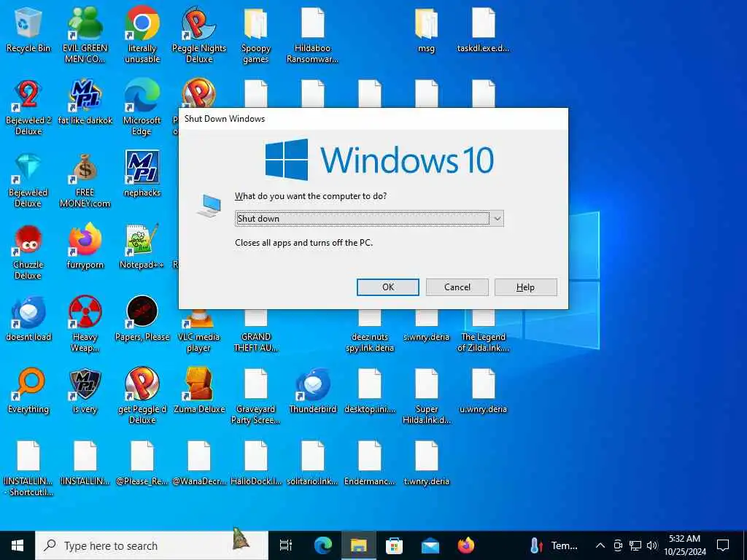The width and height of the screenshot is (747, 560).
Task: Click the taskbar search box
Action: coord(152,545)
